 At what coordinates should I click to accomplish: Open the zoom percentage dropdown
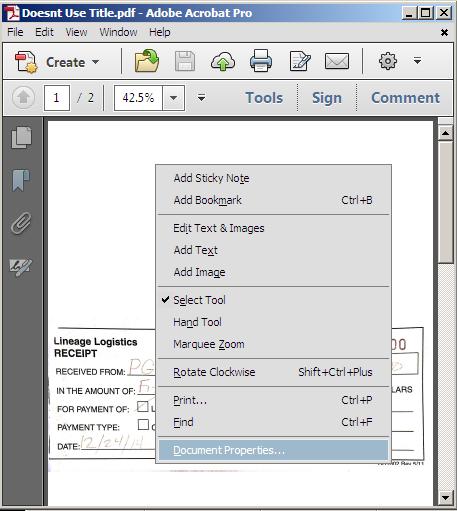tap(173, 98)
